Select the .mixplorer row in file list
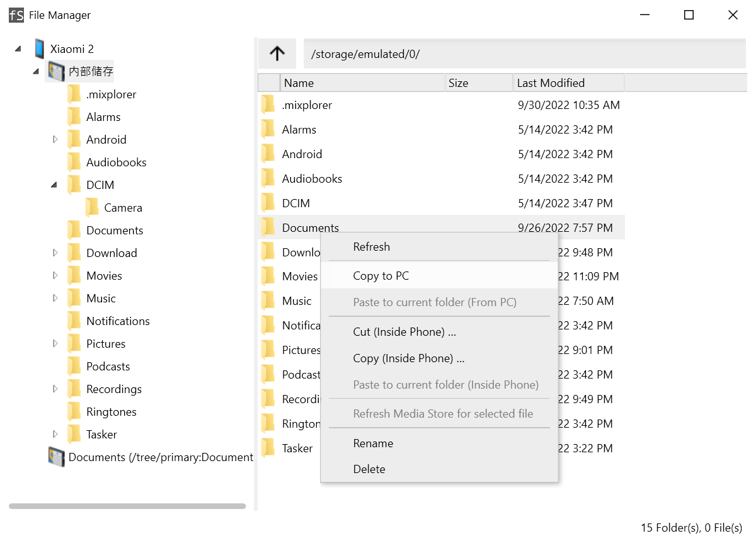Screen dimensions: 756x548 [x=442, y=105]
